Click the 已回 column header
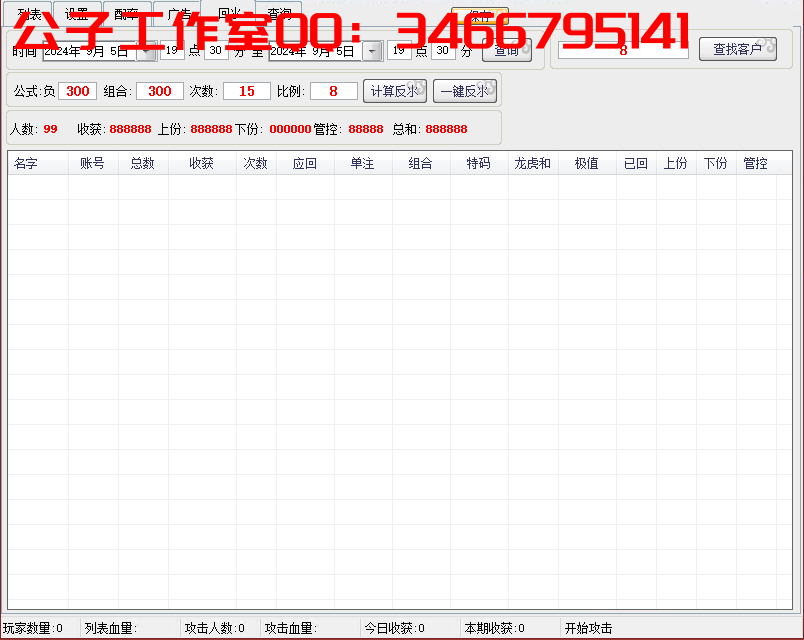 pos(636,164)
